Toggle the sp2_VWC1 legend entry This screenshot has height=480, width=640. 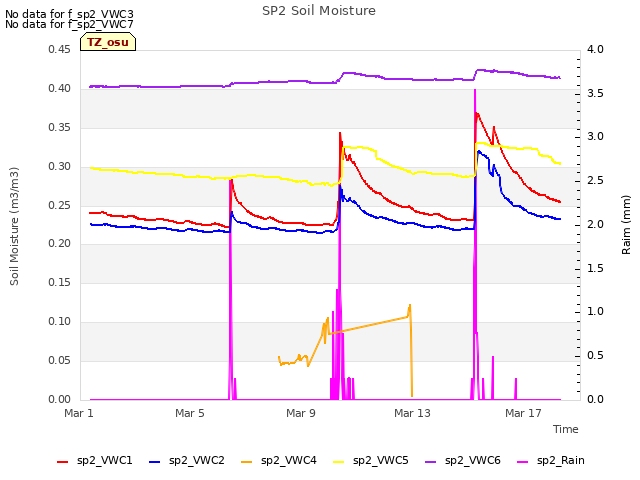coord(95,460)
